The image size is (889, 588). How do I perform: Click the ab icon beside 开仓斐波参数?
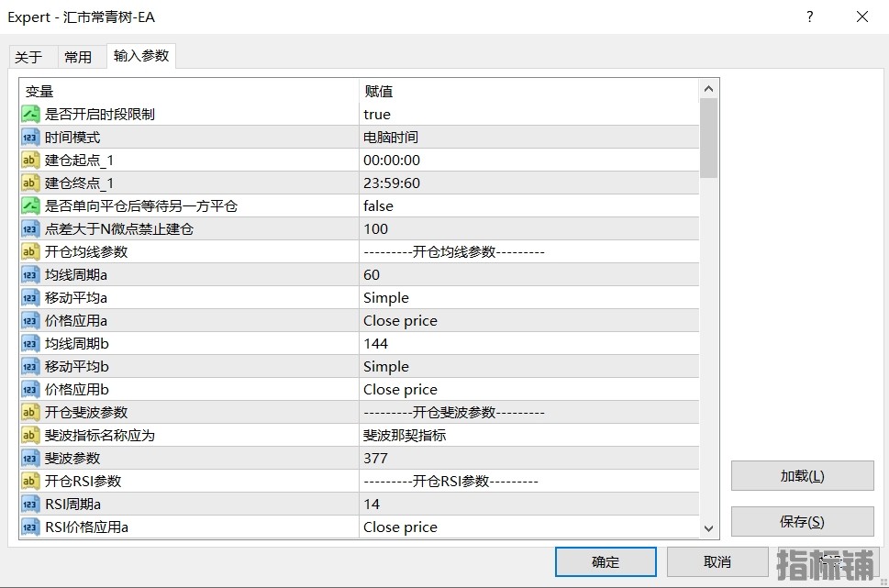coord(30,412)
